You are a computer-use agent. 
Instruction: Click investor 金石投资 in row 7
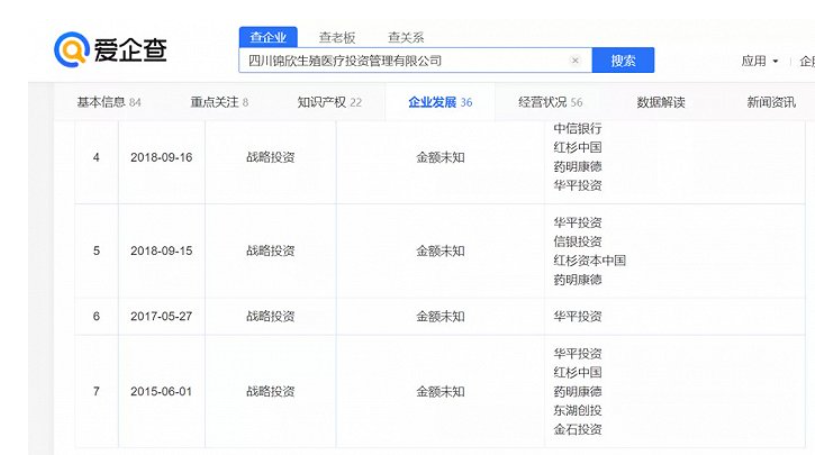pyautogui.click(x=577, y=429)
